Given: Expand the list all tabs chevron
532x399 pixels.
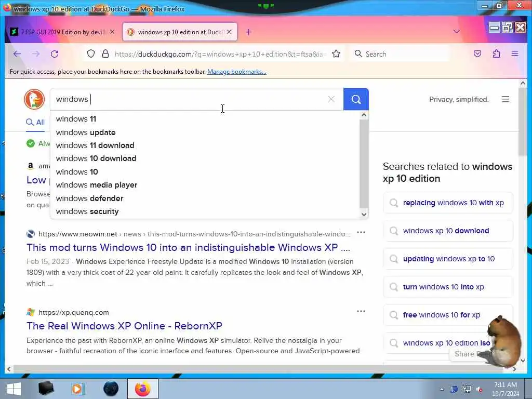Looking at the screenshot, I should coord(457,32).
